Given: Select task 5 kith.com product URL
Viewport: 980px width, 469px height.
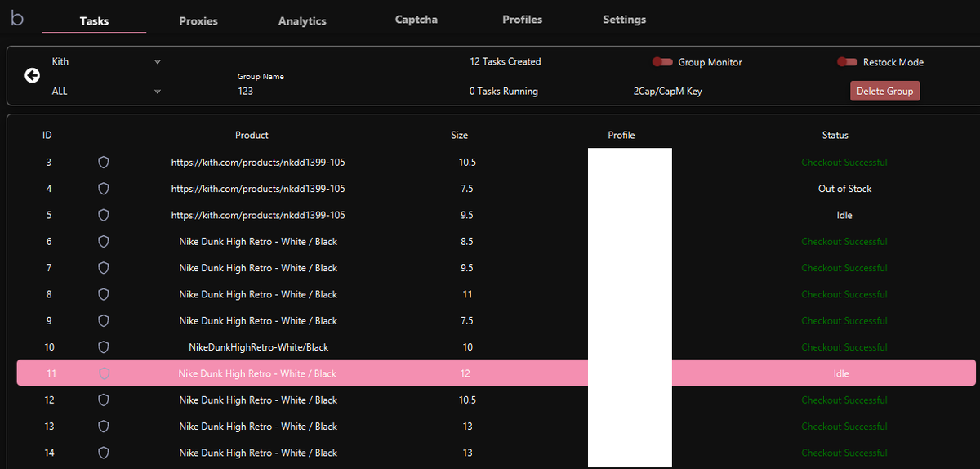Looking at the screenshot, I should 258,215.
